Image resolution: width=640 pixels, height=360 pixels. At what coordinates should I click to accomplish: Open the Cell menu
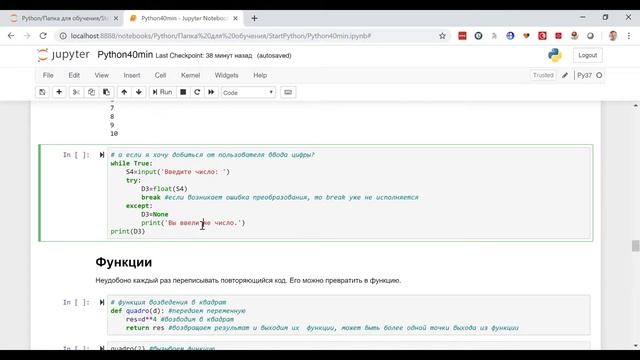point(160,76)
